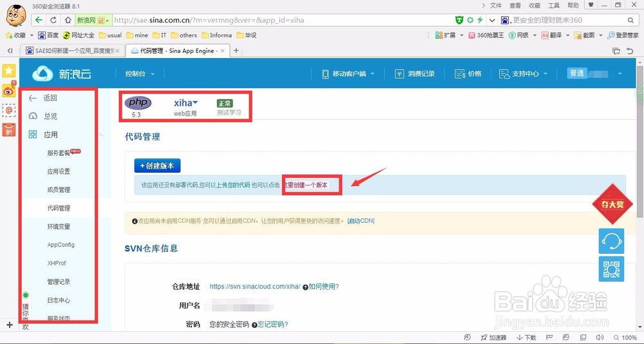Click the 创建一个版本 link
Image resolution: width=644 pixels, height=344 pixels.
pos(311,186)
